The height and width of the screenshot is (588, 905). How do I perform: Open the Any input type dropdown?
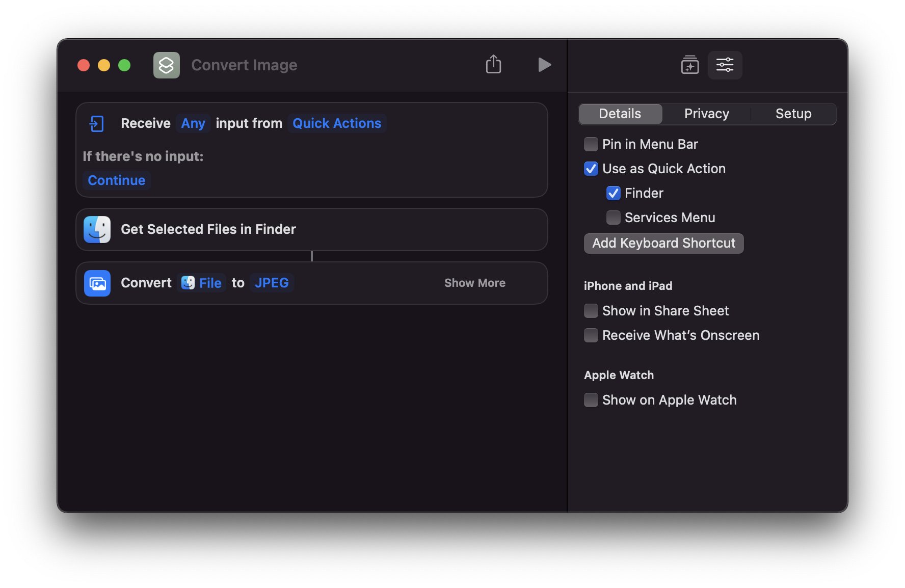[193, 123]
